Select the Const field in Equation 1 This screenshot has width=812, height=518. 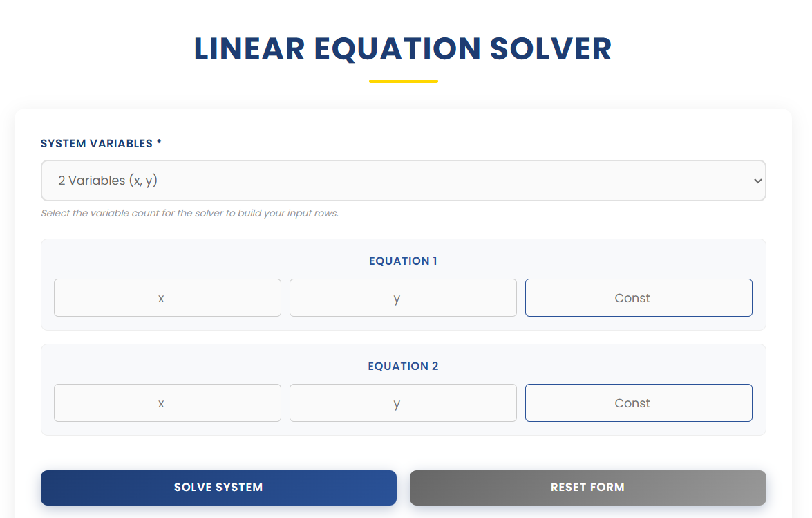[639, 297]
